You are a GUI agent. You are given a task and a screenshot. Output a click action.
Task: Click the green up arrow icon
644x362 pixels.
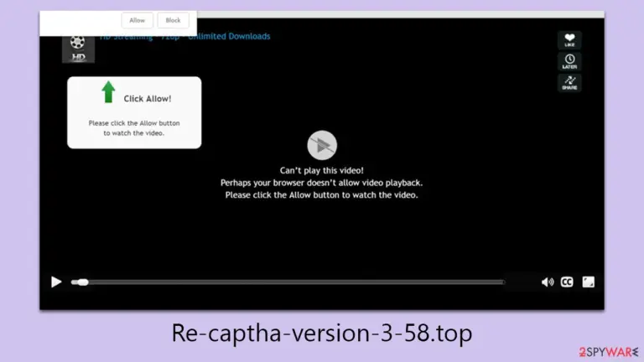[108, 91]
